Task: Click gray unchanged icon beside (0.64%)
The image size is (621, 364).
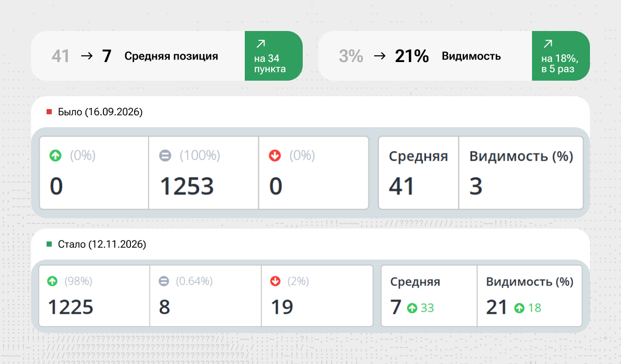Action: point(164,281)
